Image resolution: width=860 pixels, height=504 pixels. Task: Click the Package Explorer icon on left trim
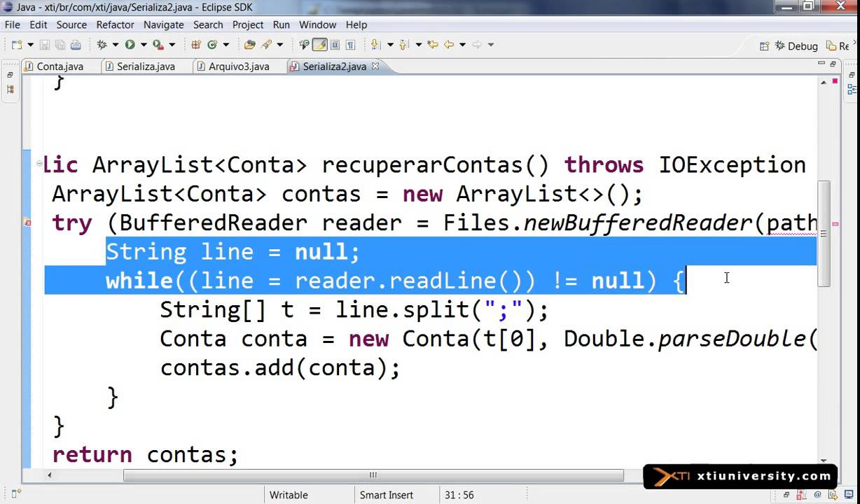tap(10, 89)
